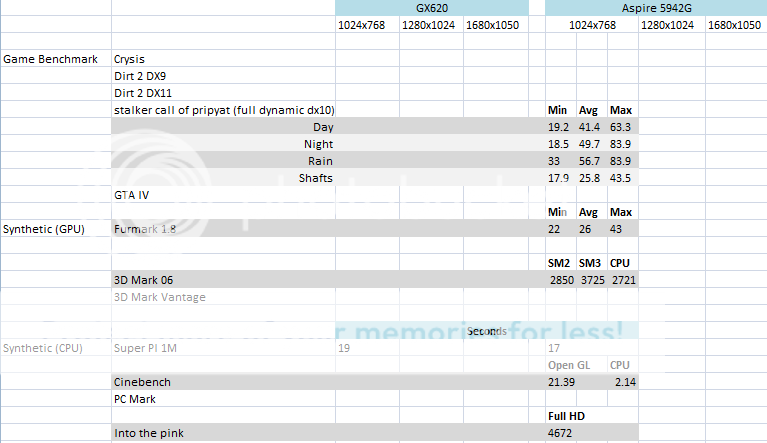
Task: Click the Into the pink cell
Action: (151, 433)
